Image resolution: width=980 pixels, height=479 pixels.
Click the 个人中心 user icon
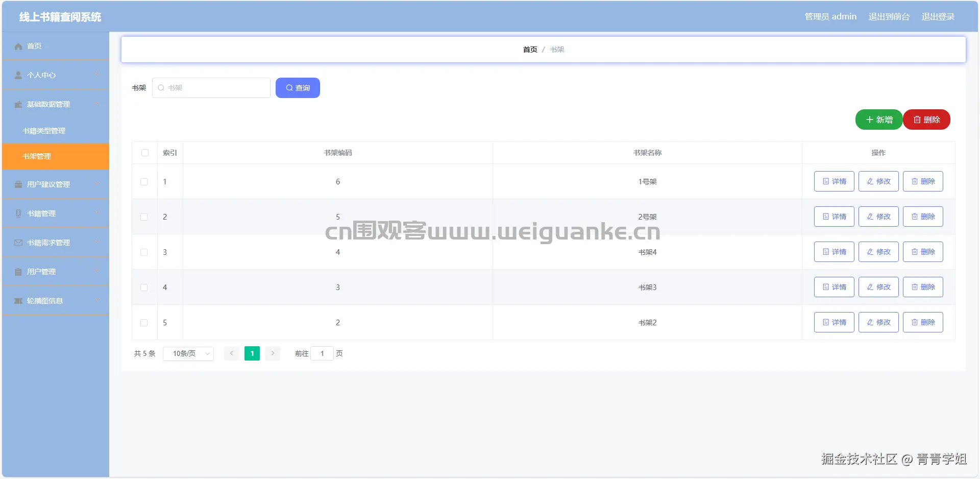click(17, 75)
